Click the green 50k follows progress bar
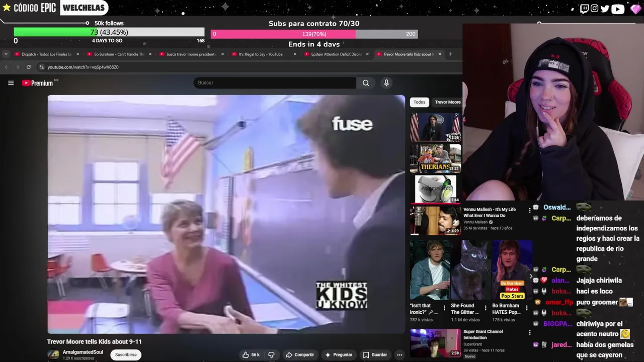Viewport: 644px width, 362px height. tap(109, 32)
